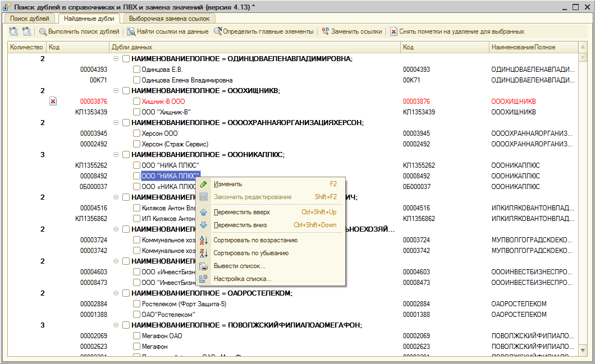Image resolution: width=595 pixels, height=364 pixels.
Task: Collapse ПОВОЛЖСКИЙФИЛИАЛОАОМЕГАФОН group
Action: [x=116, y=325]
